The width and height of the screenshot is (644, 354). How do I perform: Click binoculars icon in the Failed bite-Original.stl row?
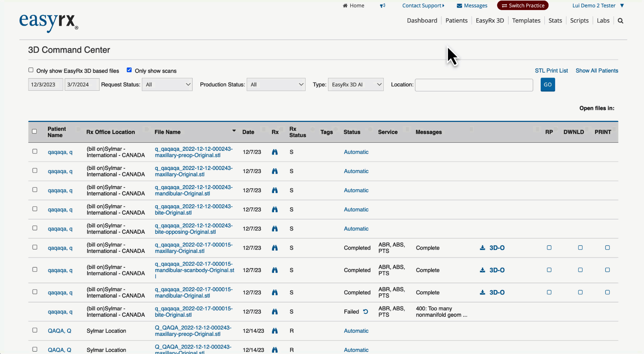tap(275, 312)
